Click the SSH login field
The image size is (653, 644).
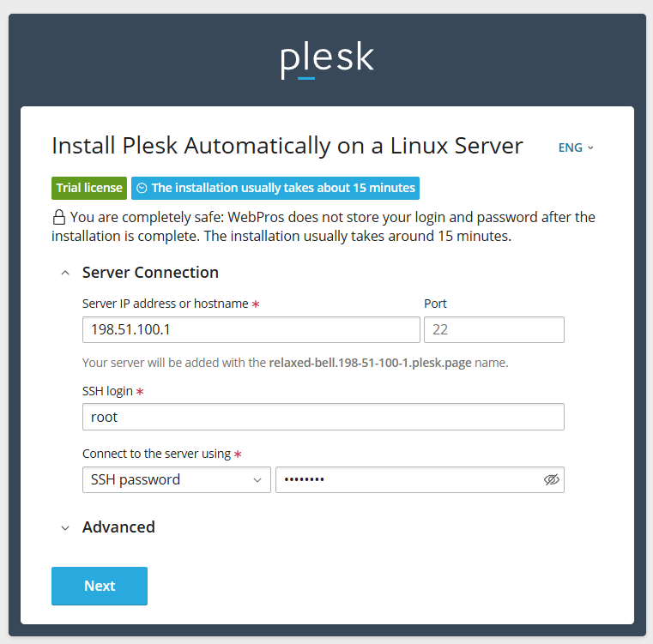coord(323,417)
